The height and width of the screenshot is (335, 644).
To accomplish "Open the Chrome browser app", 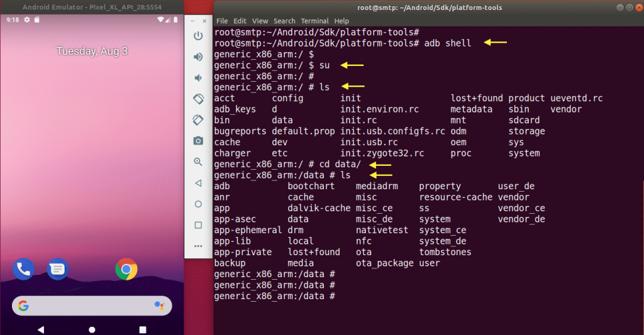I will 126,269.
